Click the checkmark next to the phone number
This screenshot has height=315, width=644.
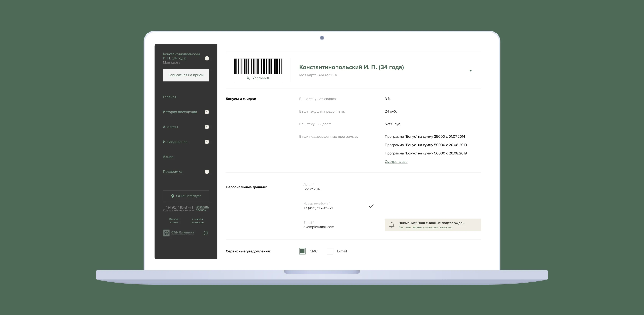(371, 206)
